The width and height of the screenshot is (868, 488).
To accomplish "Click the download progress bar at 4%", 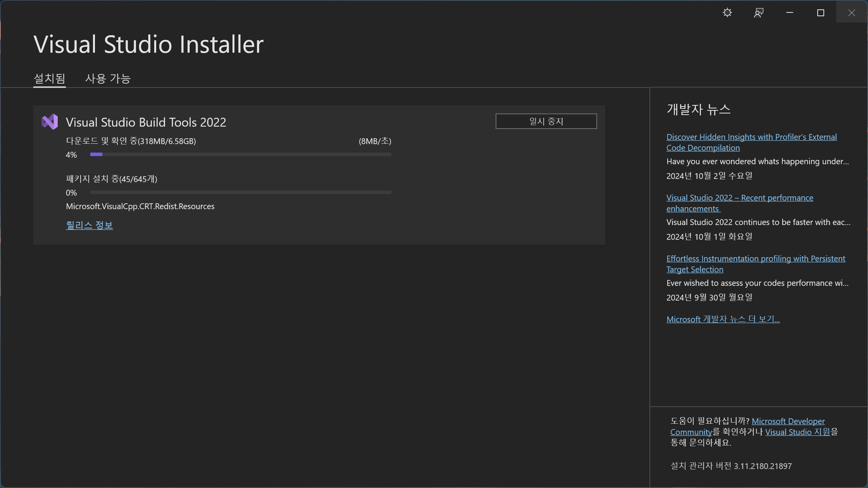I will point(240,155).
